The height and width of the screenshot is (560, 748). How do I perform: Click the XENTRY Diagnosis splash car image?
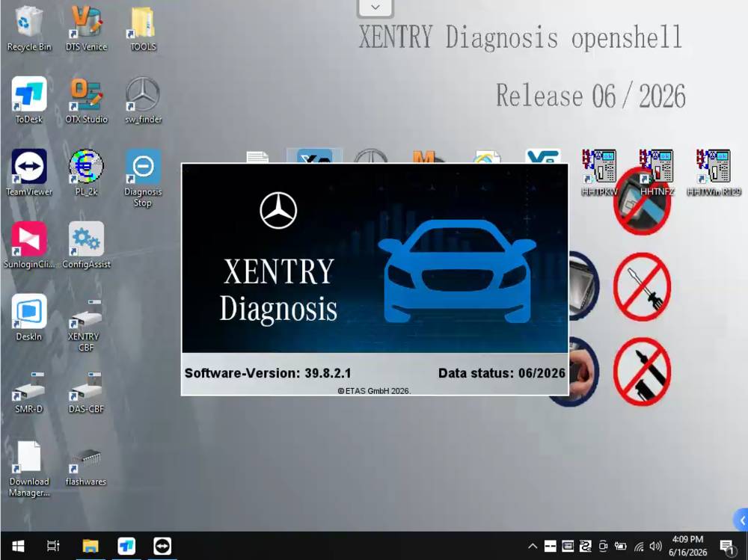[x=457, y=271]
